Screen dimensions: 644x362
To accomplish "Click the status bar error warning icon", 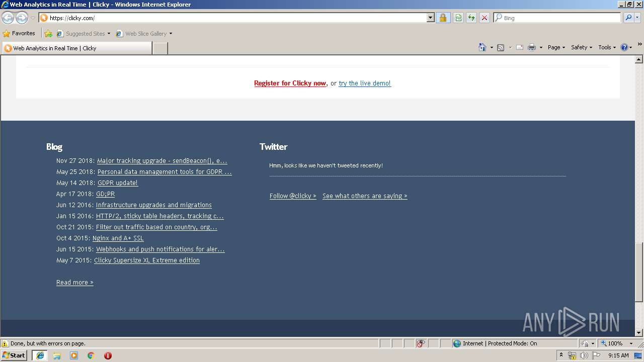I will click(5, 343).
